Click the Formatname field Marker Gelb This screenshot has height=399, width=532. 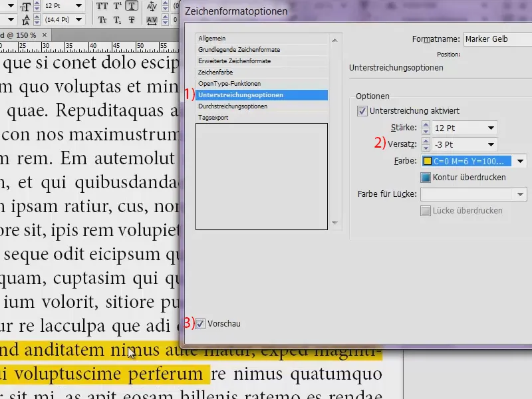[497, 39]
